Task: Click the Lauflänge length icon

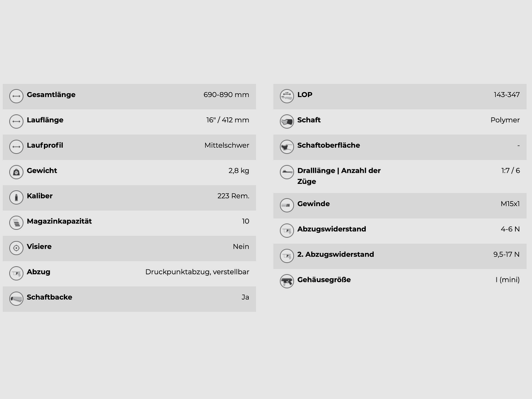Action: point(16,122)
